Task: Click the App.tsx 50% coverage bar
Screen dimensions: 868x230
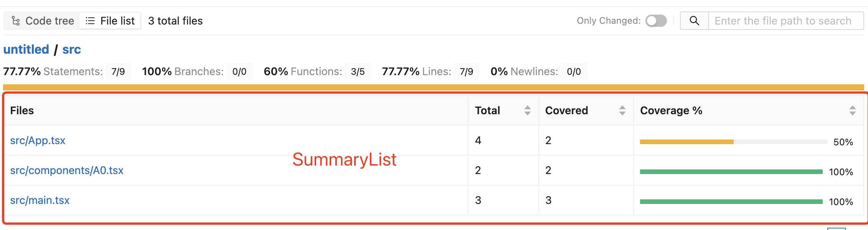Action: [733, 142]
